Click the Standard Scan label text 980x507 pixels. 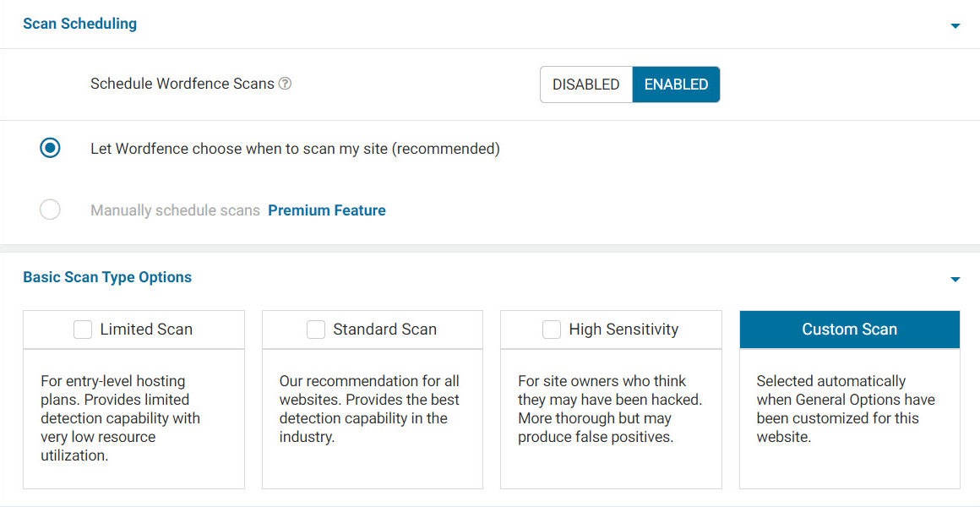[x=384, y=330]
